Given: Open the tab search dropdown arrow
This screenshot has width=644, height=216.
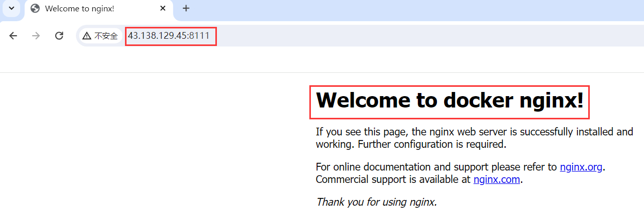Looking at the screenshot, I should (x=11, y=8).
